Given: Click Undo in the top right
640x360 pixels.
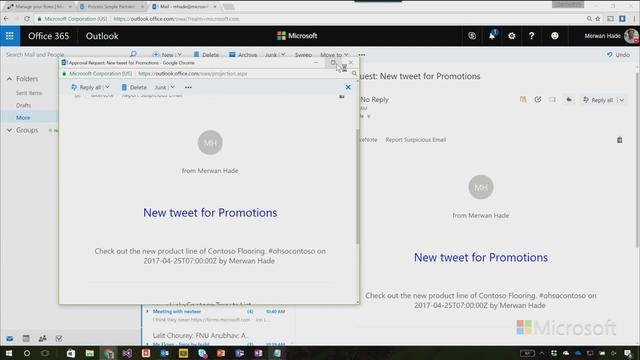Looking at the screenshot, I should (x=618, y=55).
